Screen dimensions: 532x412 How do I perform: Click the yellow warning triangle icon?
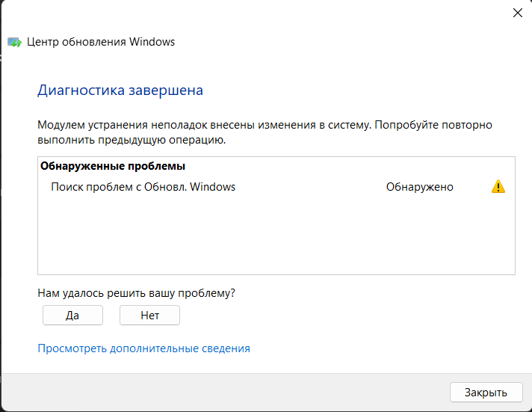(x=498, y=186)
